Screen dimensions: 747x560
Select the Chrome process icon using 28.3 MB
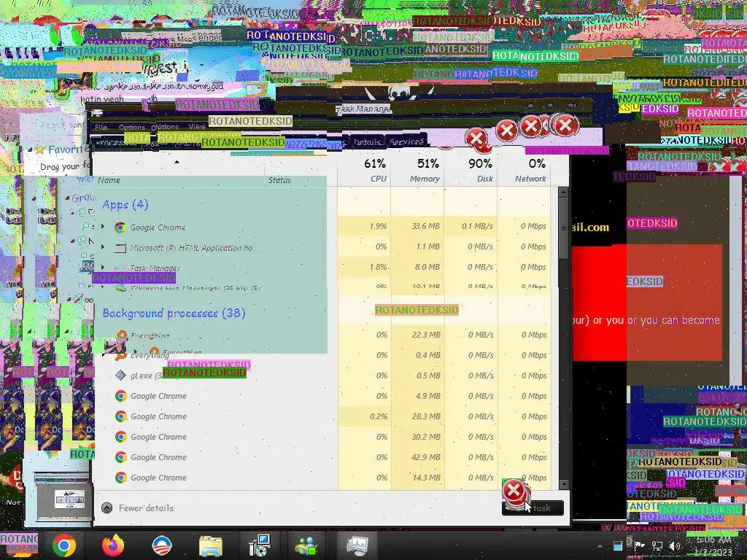tap(121, 416)
